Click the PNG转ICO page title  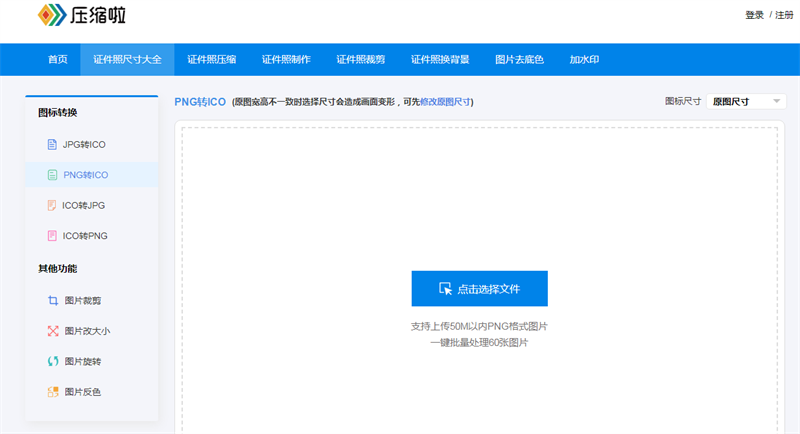(200, 102)
